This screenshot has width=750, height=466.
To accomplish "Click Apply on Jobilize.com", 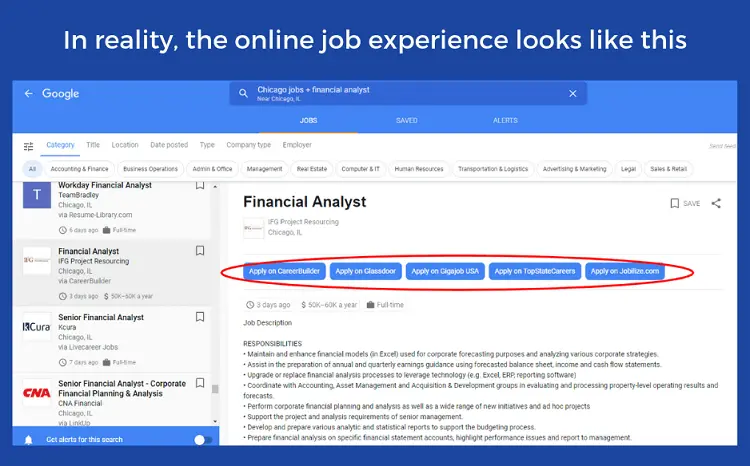I will (x=625, y=271).
